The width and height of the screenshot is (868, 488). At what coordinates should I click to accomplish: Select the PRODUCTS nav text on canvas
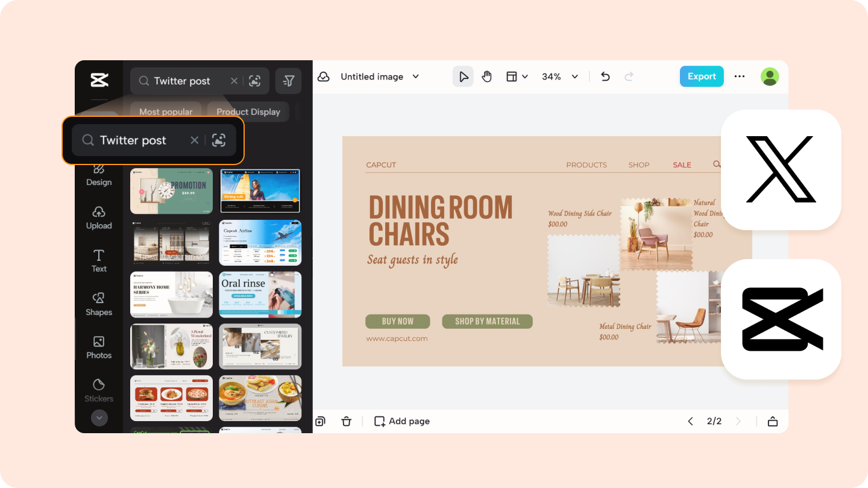click(587, 165)
